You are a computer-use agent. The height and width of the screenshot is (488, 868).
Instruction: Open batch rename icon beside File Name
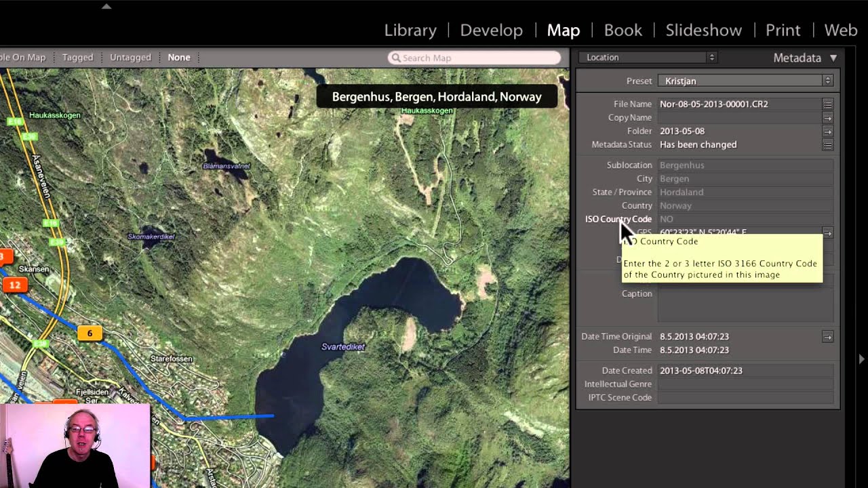tap(827, 104)
